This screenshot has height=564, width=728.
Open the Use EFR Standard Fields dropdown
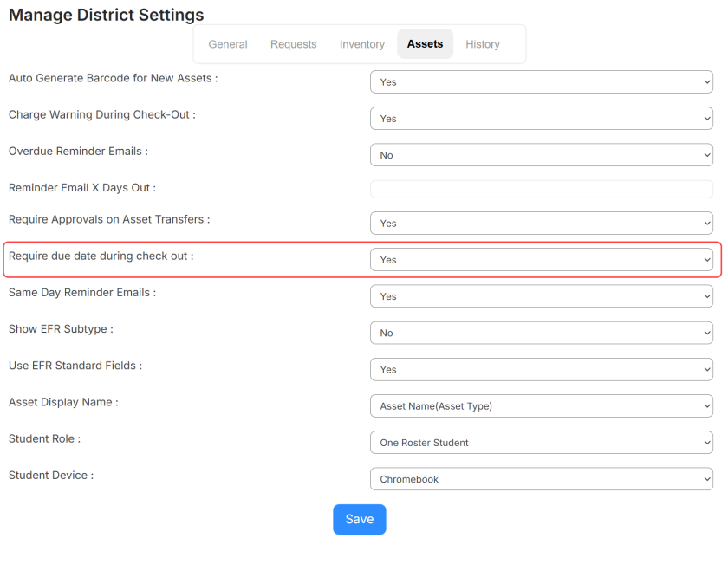[x=541, y=369]
